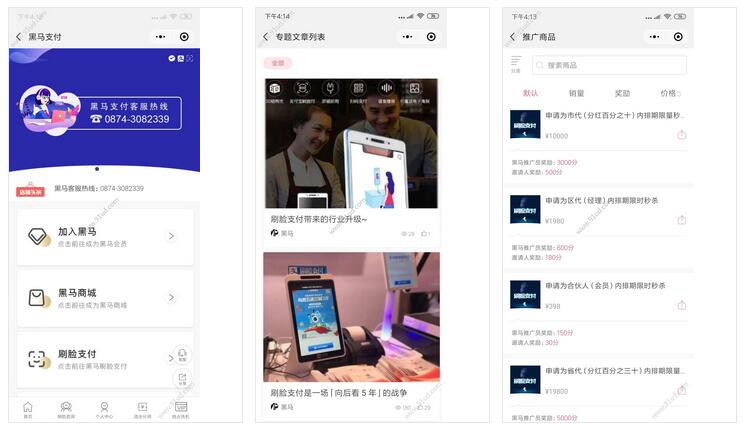Open the more menu on 黑马支付 screen
This screenshot has height=429, width=744.
[160, 37]
